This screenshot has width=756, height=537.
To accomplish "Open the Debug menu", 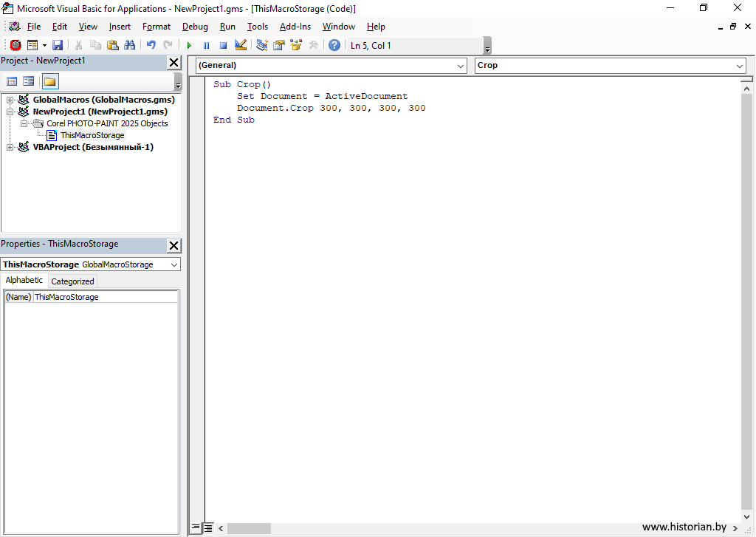I will pyautogui.click(x=195, y=27).
